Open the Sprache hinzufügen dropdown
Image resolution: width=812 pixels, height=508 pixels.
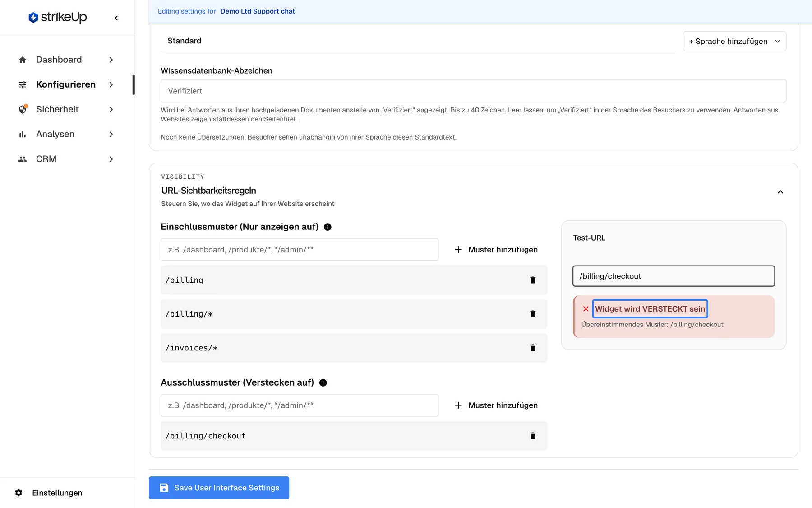click(734, 42)
